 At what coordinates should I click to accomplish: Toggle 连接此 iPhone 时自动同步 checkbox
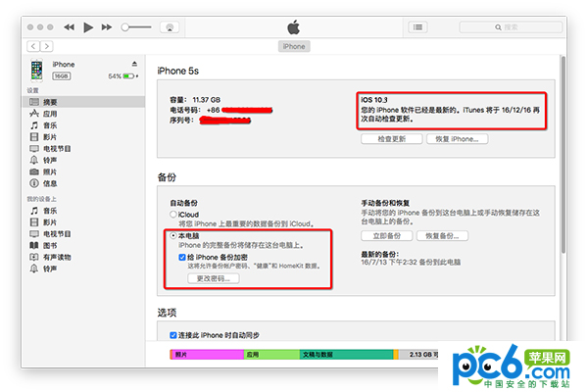point(173,335)
